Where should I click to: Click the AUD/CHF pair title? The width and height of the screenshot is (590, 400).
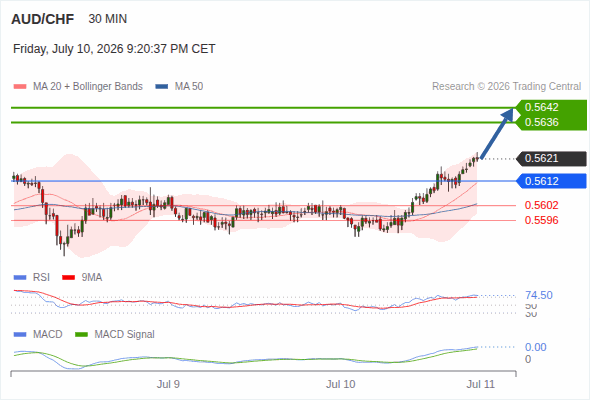pyautogui.click(x=43, y=19)
